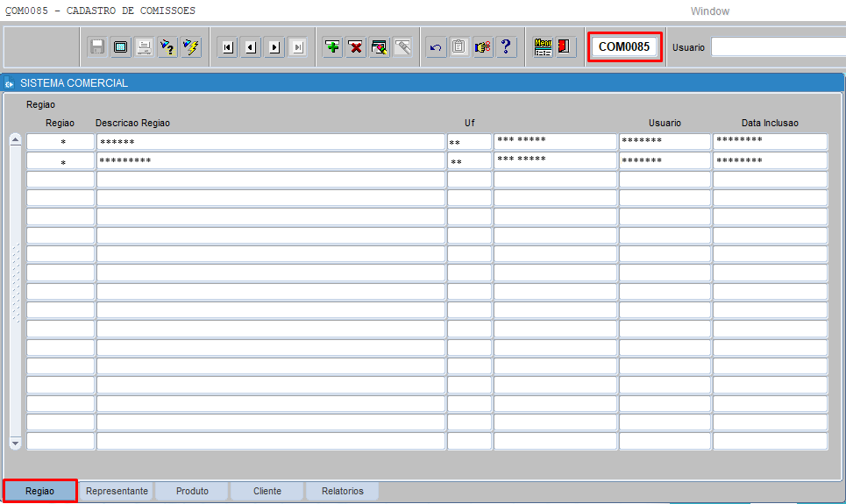Open help with question mark icon

point(505,47)
